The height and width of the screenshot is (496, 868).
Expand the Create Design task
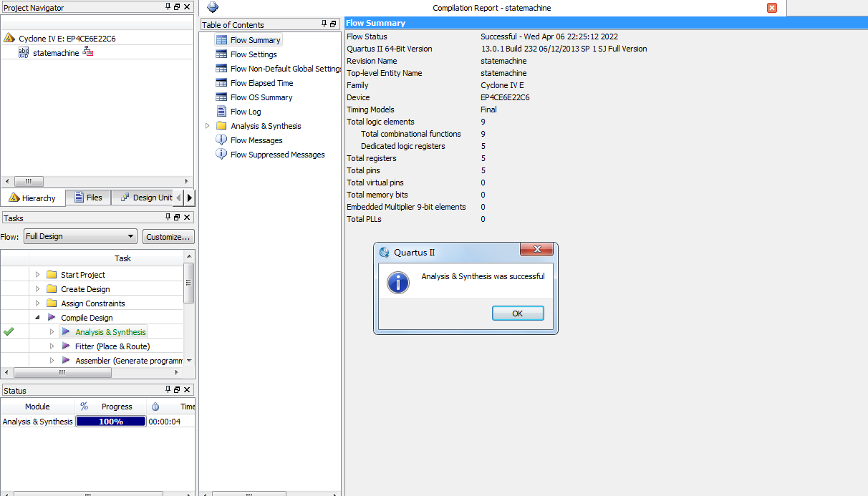[38, 289]
